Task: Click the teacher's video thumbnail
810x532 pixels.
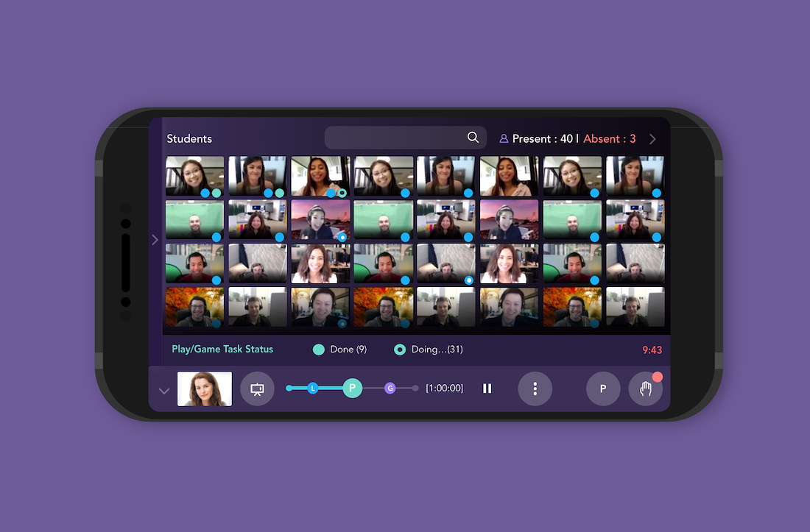Action: point(205,389)
